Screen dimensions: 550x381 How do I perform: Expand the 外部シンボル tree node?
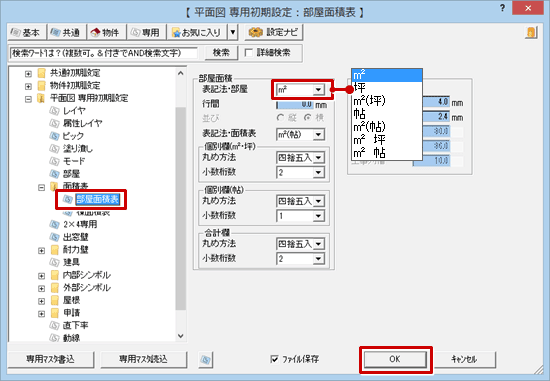[x=41, y=288]
